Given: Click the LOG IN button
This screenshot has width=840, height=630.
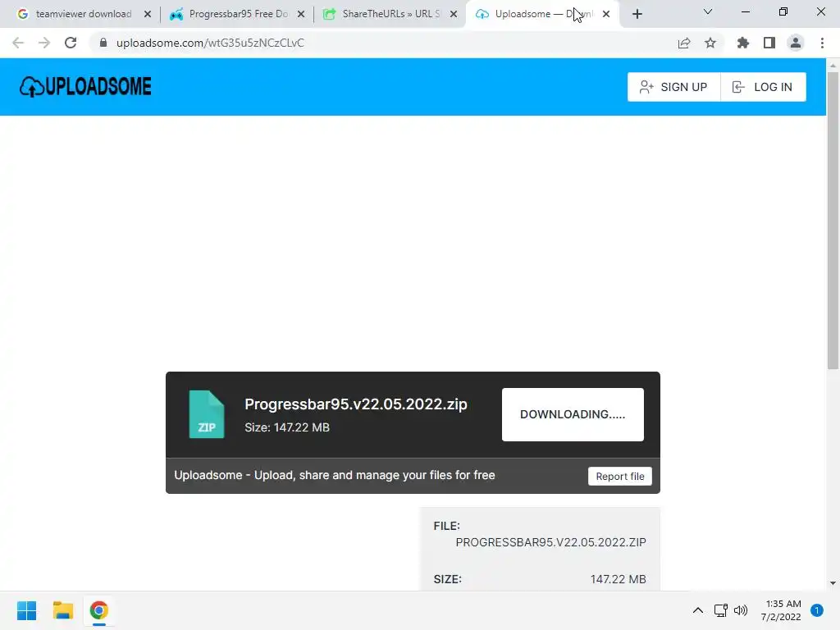Looking at the screenshot, I should [x=764, y=87].
